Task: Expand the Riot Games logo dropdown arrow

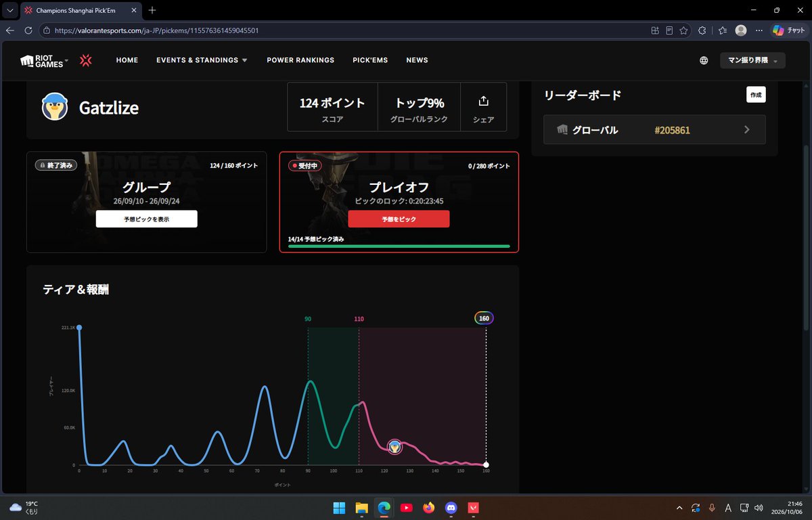Action: [x=66, y=62]
